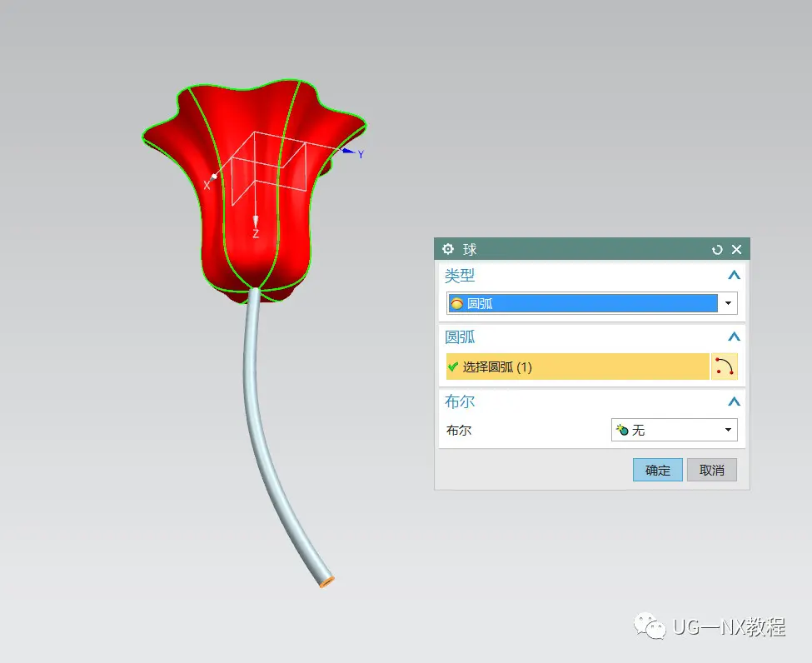
Task: Select the 选择圆弧 (1) field
Action: click(577, 366)
